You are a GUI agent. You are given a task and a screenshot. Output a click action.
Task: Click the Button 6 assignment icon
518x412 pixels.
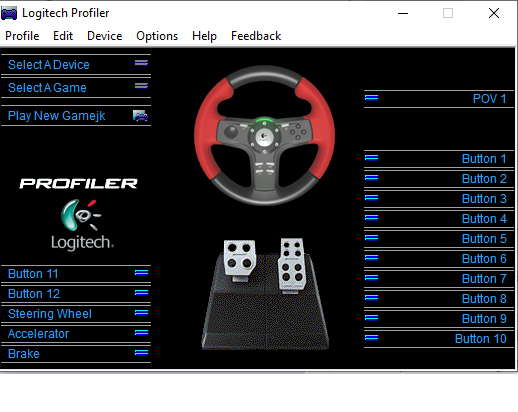(x=371, y=258)
